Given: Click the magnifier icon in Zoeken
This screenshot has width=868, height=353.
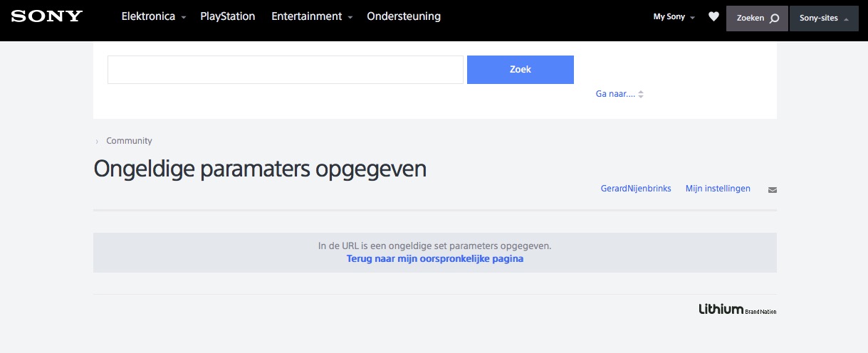Looking at the screenshot, I should [x=775, y=19].
